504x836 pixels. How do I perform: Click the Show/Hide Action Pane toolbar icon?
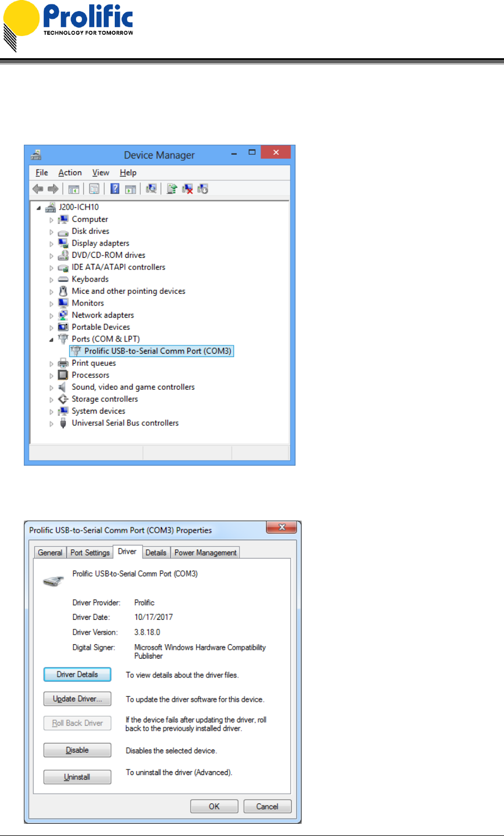131,189
